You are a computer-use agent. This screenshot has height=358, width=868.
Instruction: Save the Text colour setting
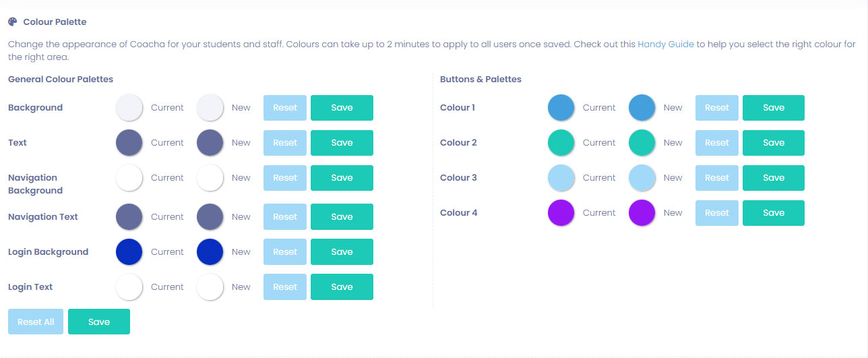pyautogui.click(x=342, y=143)
